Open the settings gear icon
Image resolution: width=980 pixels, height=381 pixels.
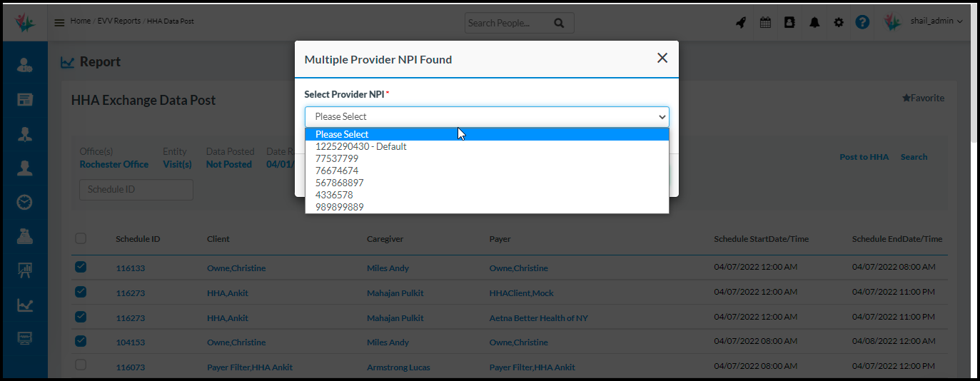tap(839, 22)
